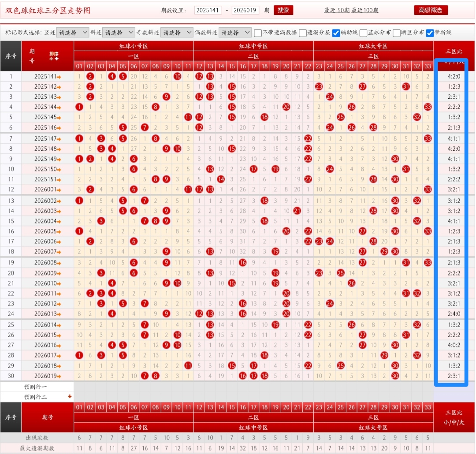
Task: Enable the 不带遗漏数据 checkbox
Action: pyautogui.click(x=258, y=33)
